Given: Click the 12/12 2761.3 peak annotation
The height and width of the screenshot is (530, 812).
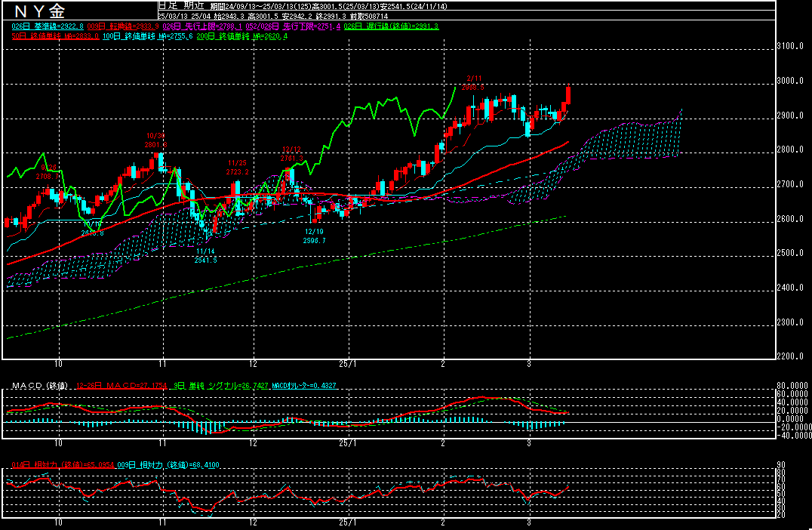Looking at the screenshot, I should coord(291,154).
